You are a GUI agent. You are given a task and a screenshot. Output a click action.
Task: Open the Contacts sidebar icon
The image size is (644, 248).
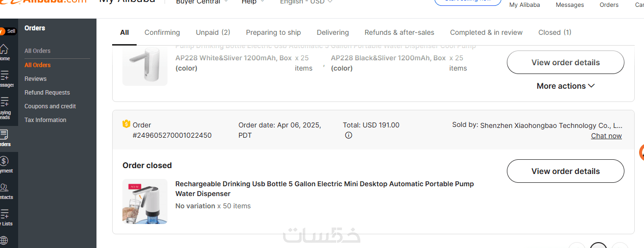click(4, 189)
